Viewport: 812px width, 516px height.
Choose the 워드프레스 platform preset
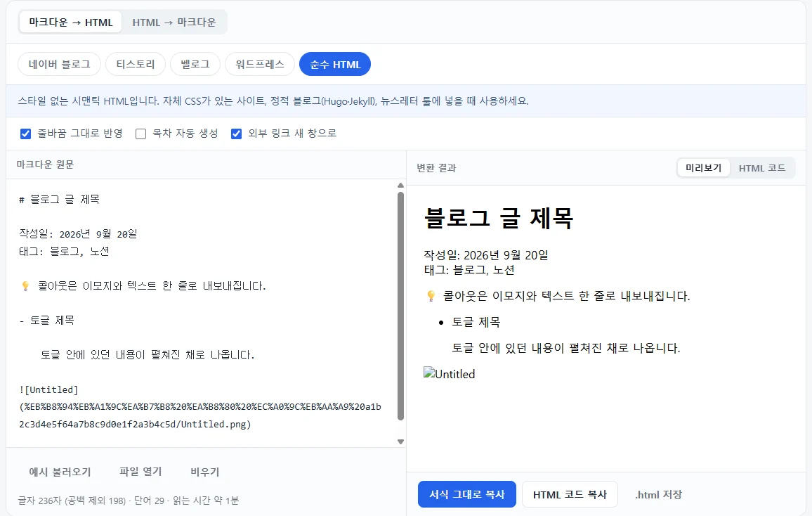260,64
